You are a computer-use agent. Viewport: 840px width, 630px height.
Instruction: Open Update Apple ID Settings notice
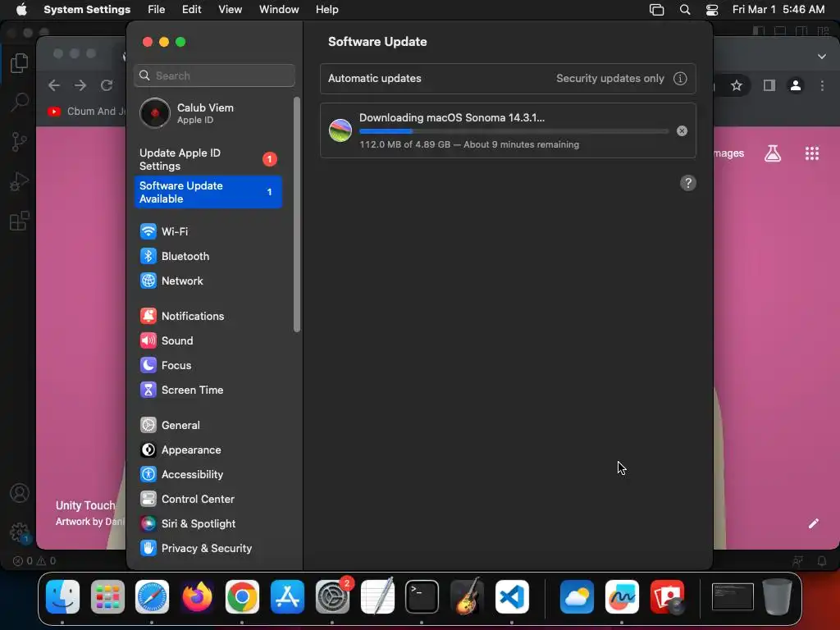(x=208, y=159)
